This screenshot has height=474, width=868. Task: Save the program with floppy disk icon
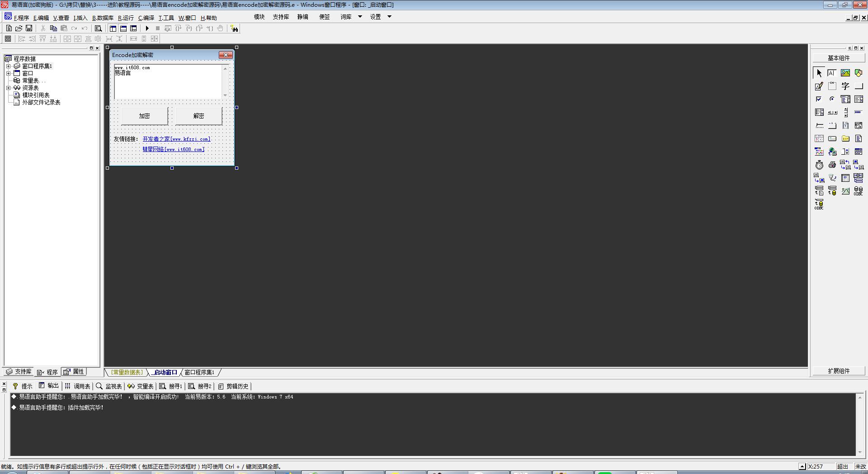tap(29, 28)
